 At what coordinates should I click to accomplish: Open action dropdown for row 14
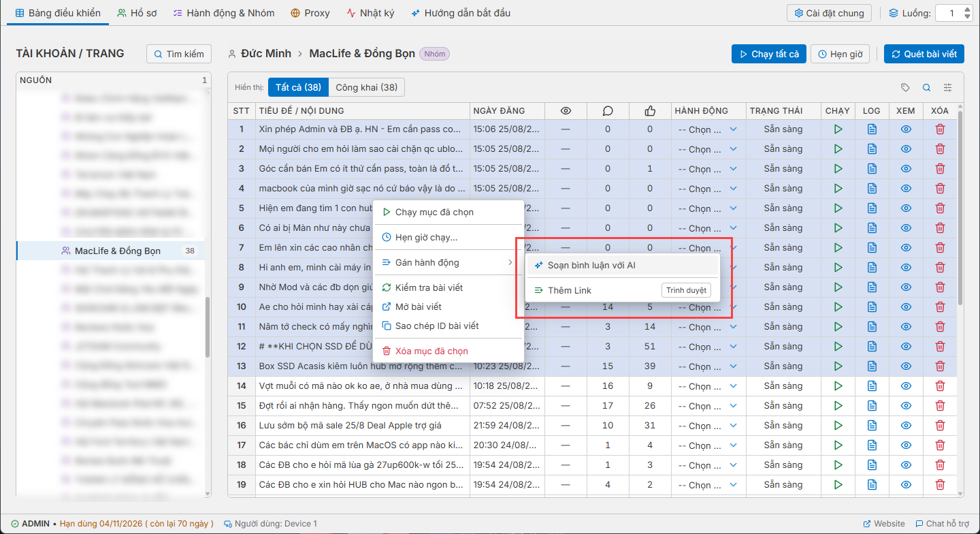click(x=708, y=386)
